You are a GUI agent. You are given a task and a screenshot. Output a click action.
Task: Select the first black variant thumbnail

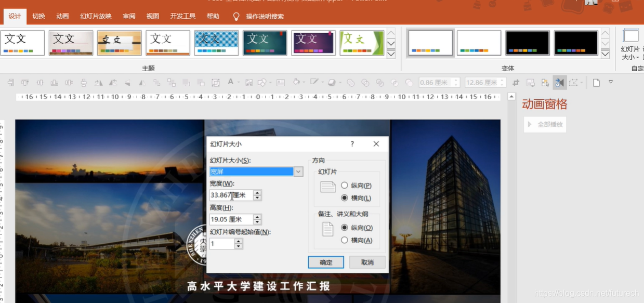point(527,43)
